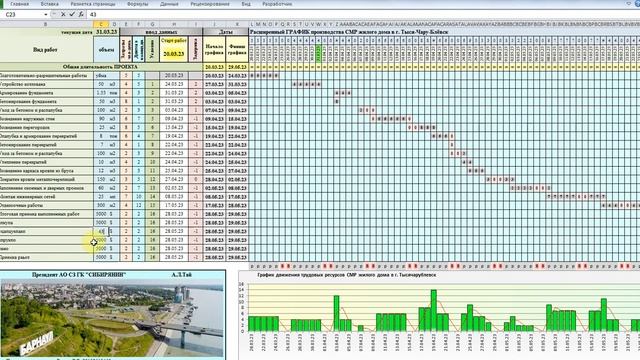This screenshot has height=360, width=640.
Task: Open the Главная ribbon tab
Action: [20, 4]
